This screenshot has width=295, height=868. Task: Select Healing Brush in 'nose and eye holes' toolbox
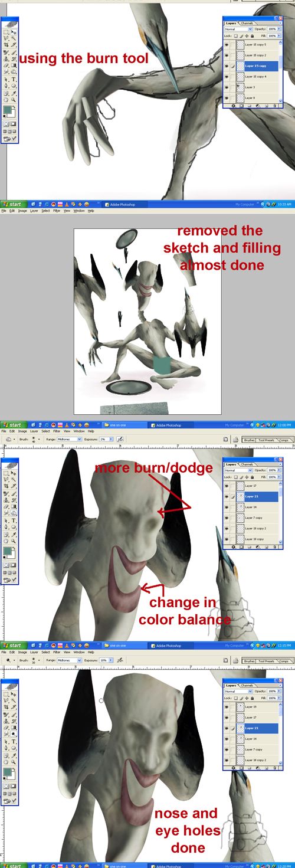coord(6,714)
